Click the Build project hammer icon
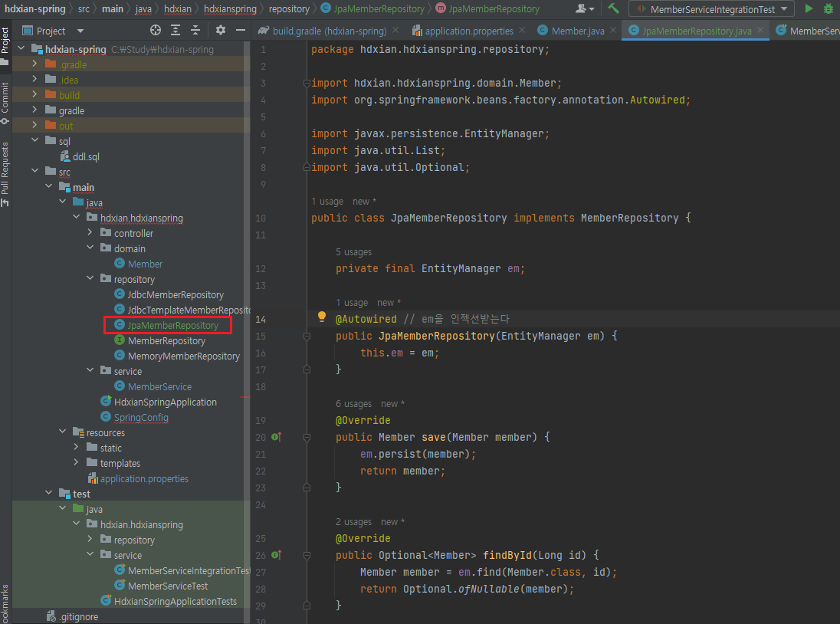Screen dimensions: 840x624 tap(614, 8)
